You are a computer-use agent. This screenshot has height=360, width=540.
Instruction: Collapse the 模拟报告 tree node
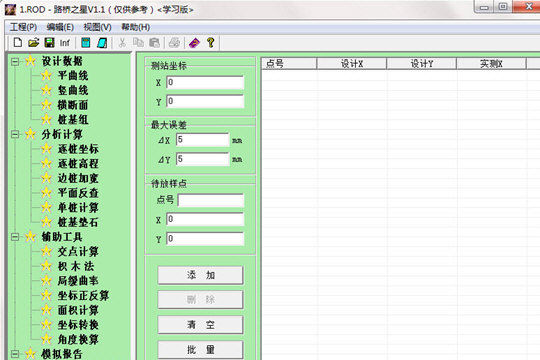coord(15,354)
